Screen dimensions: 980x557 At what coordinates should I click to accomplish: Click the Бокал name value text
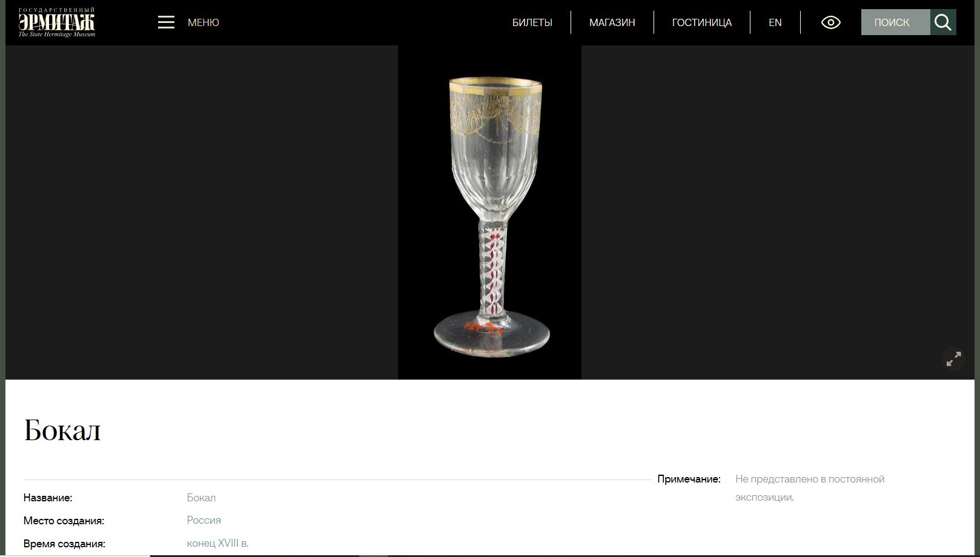tap(201, 498)
